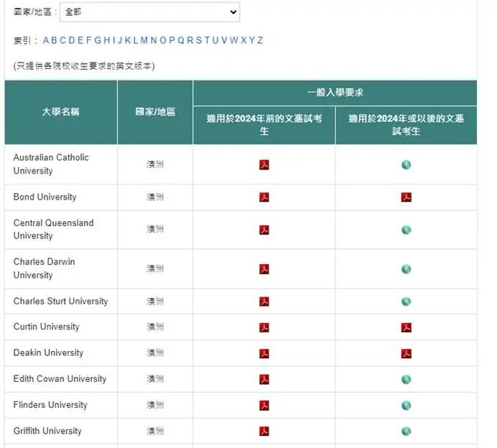Image resolution: width=497 pixels, height=448 pixels.
Task: Select the Griffith University name cell
Action: pos(61,431)
